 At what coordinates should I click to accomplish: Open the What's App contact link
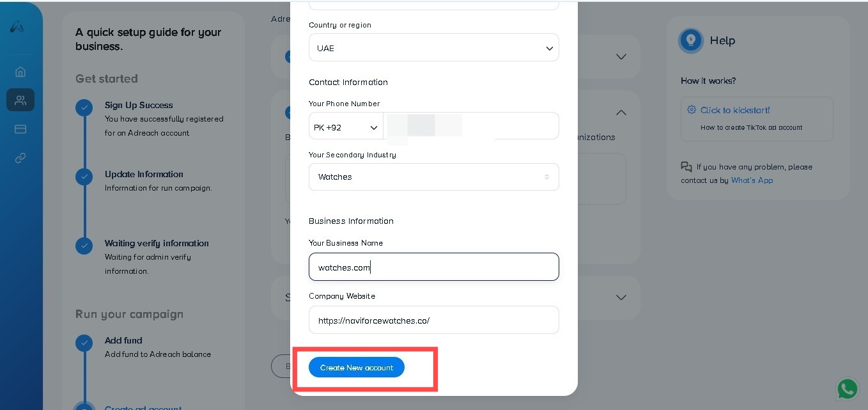point(752,180)
